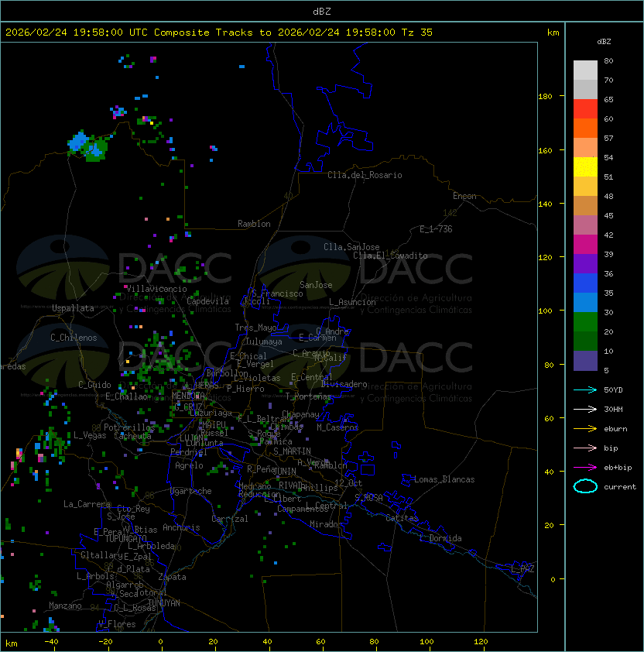Click the 'Manzano' map label
Viewport: 644px width, 652px height.
point(65,606)
